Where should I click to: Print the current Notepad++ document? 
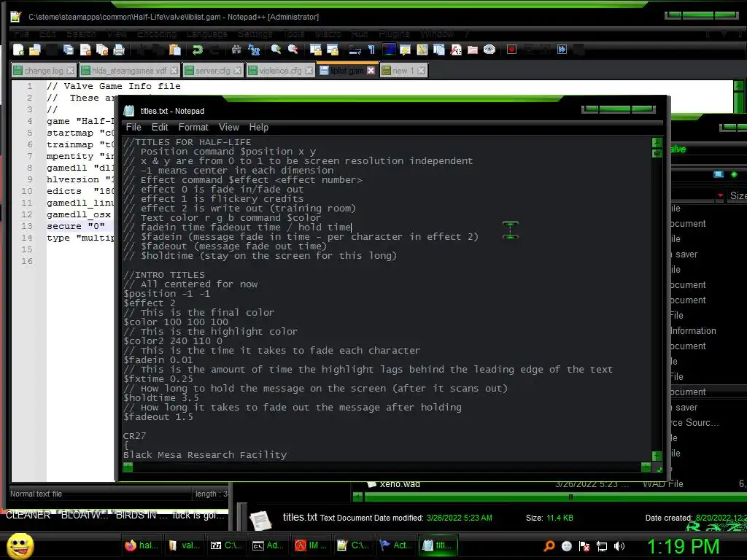pos(119,50)
